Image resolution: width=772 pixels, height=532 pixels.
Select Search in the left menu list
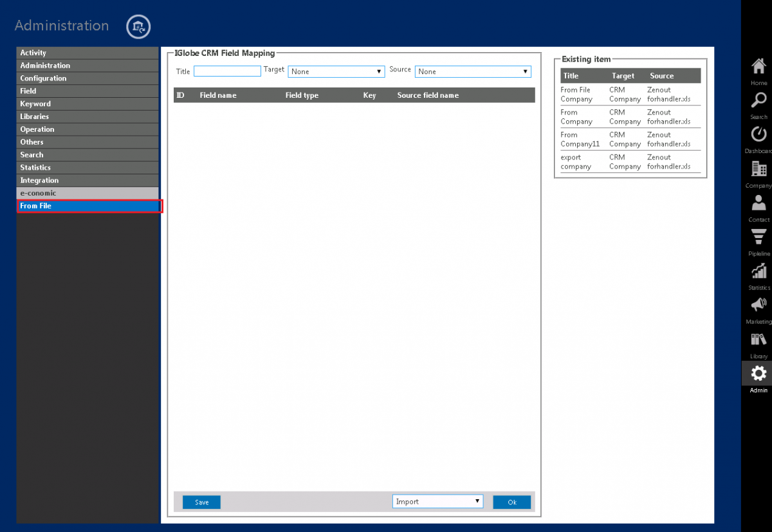(x=87, y=155)
